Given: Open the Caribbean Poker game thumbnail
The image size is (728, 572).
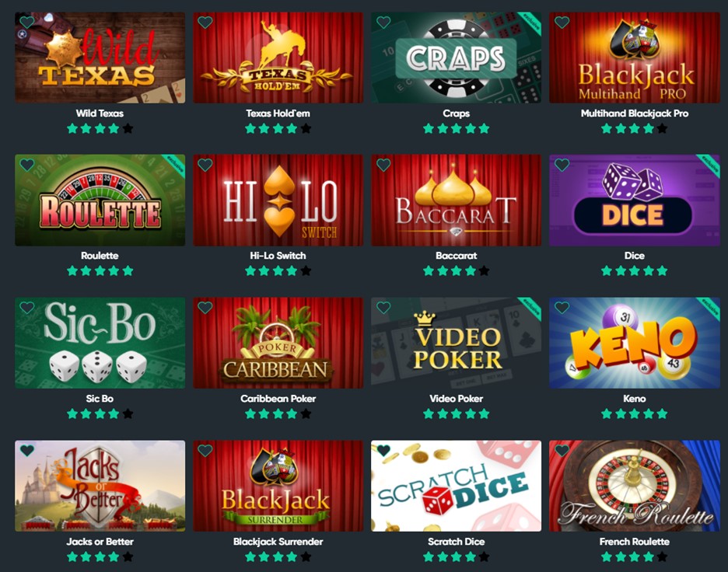Looking at the screenshot, I should point(278,343).
